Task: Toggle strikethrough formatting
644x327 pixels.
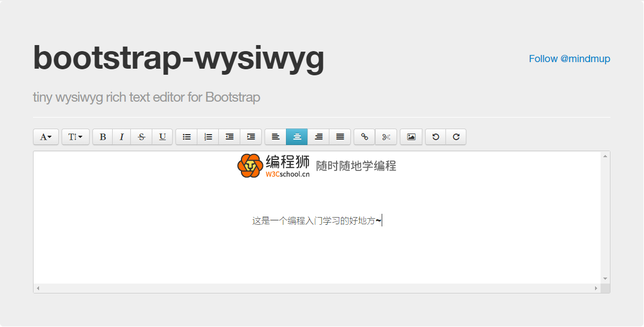Action: point(141,137)
